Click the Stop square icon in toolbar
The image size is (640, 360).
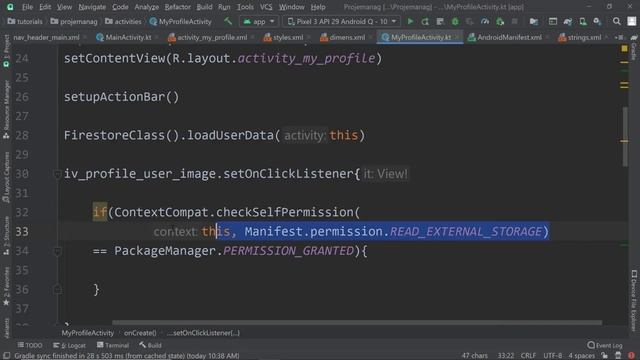pyautogui.click(x=515, y=21)
